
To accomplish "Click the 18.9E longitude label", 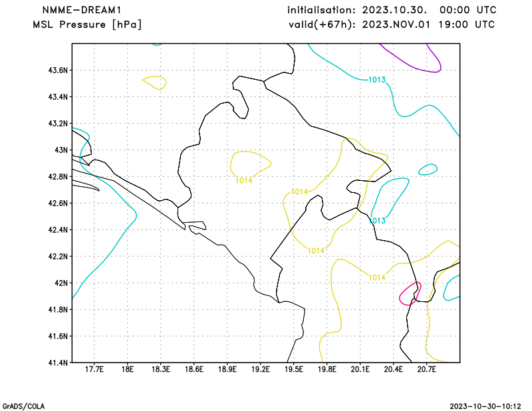I will 227,370.
